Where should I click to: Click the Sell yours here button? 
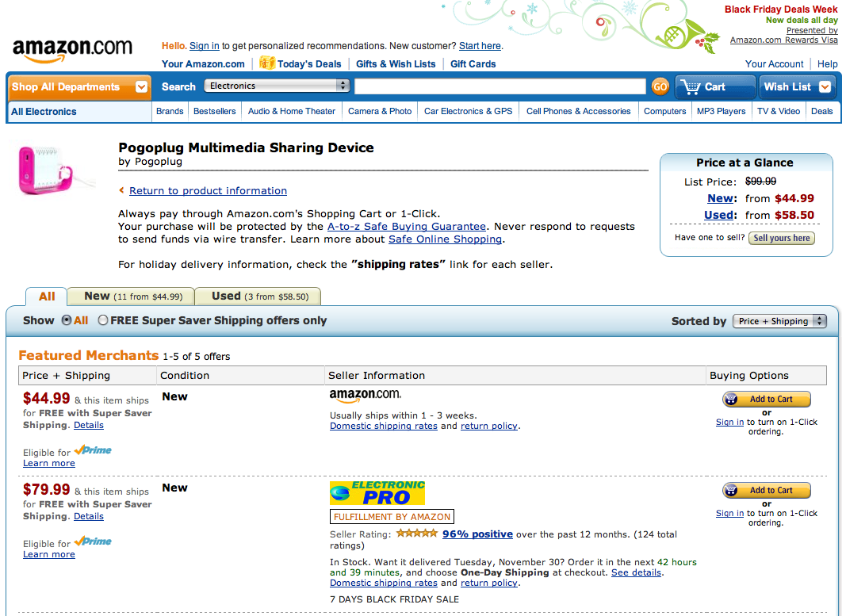pyautogui.click(x=781, y=238)
